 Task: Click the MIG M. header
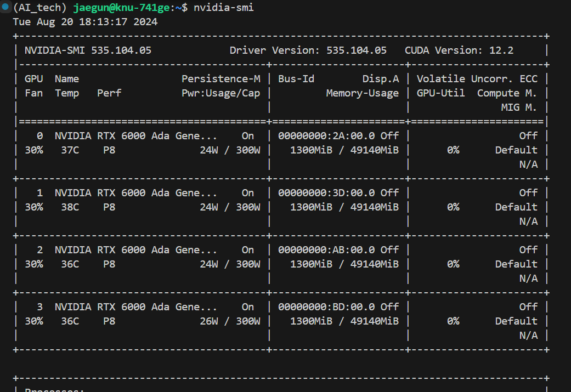click(519, 107)
